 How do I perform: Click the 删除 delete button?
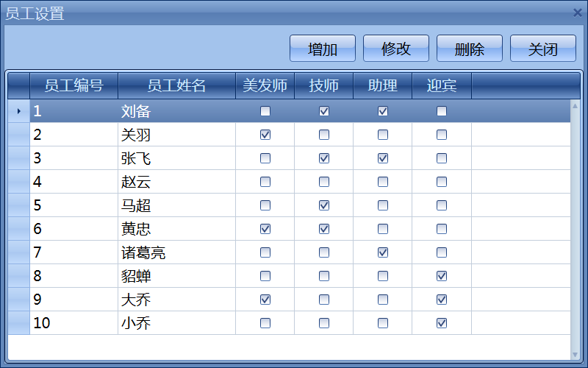click(470, 49)
